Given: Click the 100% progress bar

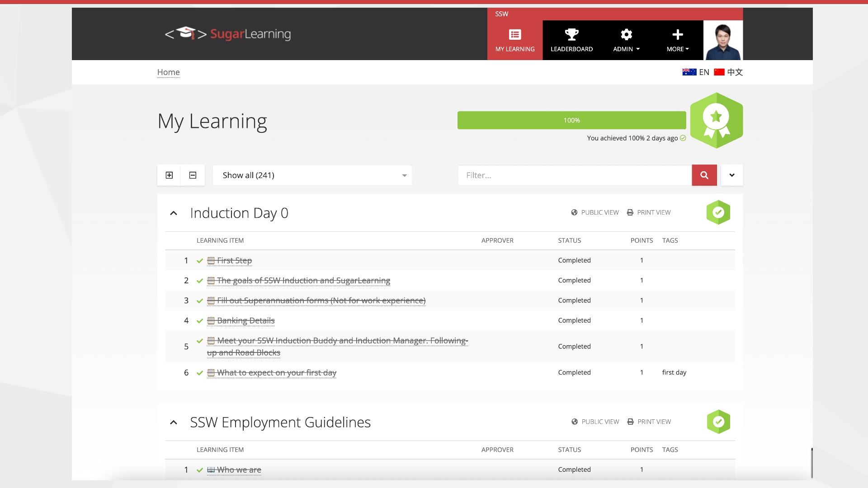Looking at the screenshot, I should (x=571, y=120).
